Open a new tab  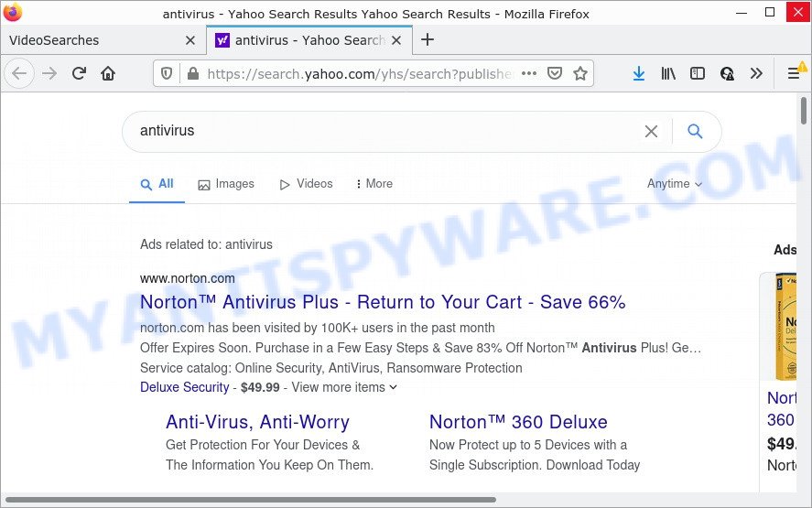pos(428,39)
